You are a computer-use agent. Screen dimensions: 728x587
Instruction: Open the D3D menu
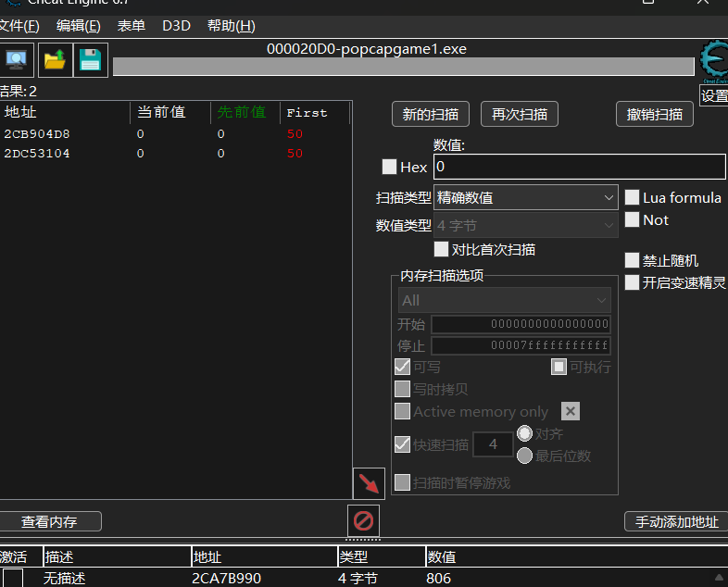[x=176, y=26]
